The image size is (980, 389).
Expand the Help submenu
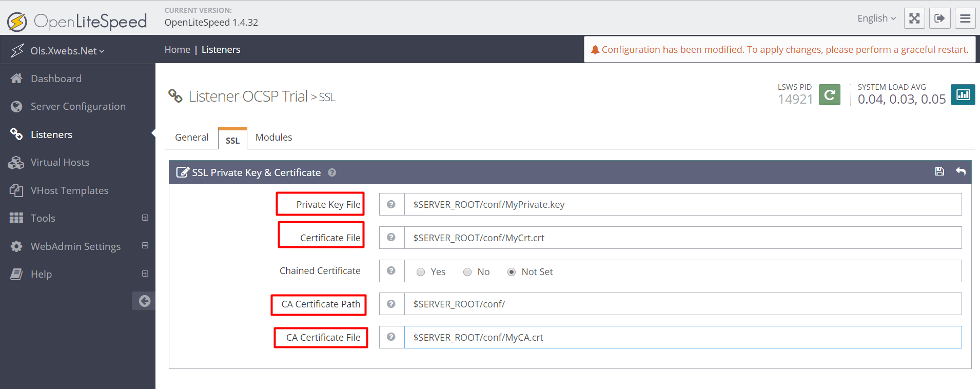click(x=145, y=274)
